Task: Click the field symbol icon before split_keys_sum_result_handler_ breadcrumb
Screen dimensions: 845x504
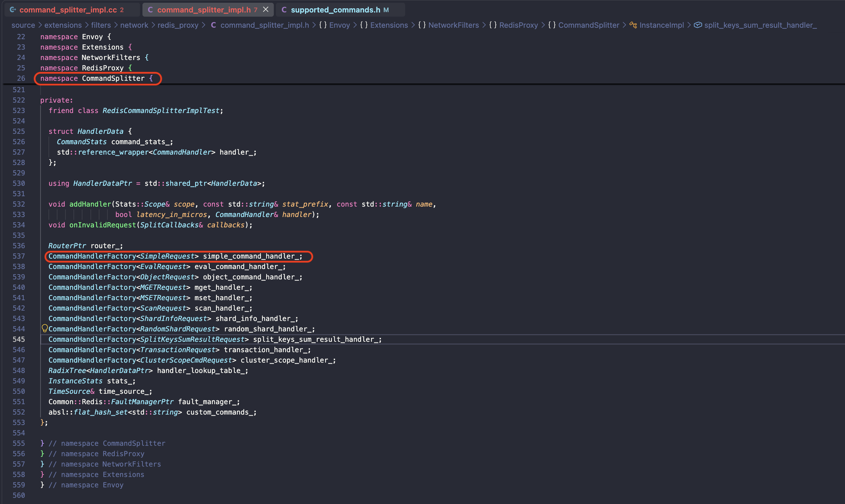Action: click(698, 25)
